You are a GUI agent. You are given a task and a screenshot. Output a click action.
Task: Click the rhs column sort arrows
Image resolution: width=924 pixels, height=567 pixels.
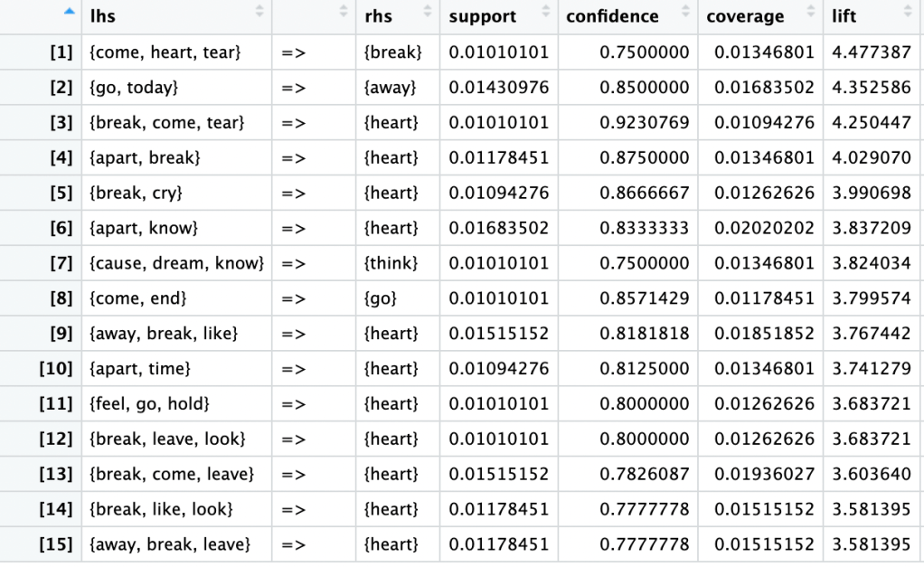428,12
